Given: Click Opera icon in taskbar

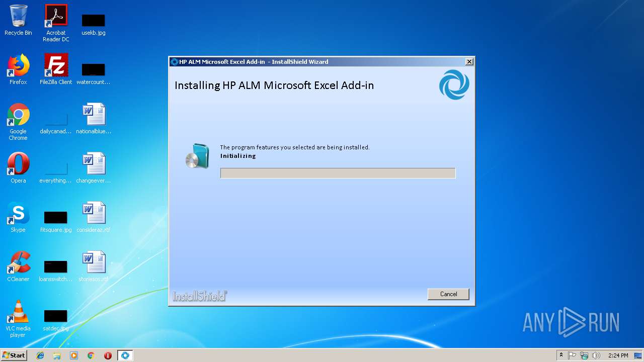Looking at the screenshot, I should click(x=108, y=355).
